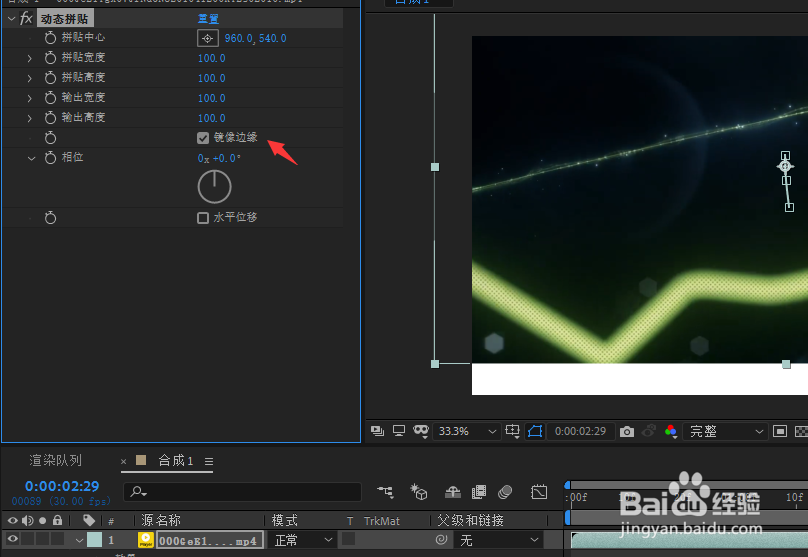This screenshot has width=808, height=557.
Task: Click the 拼贴宽度 value 100.0
Action: click(x=212, y=58)
